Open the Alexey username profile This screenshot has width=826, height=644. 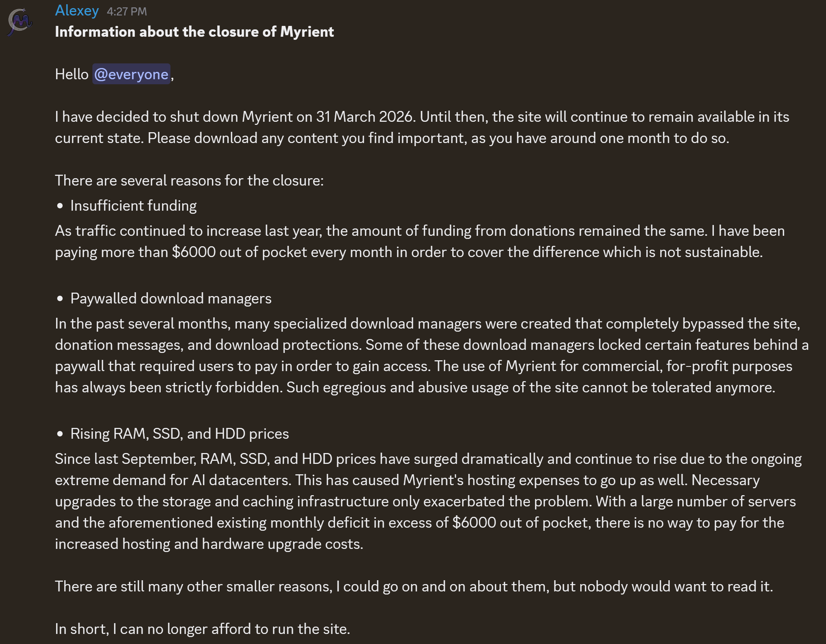(77, 11)
